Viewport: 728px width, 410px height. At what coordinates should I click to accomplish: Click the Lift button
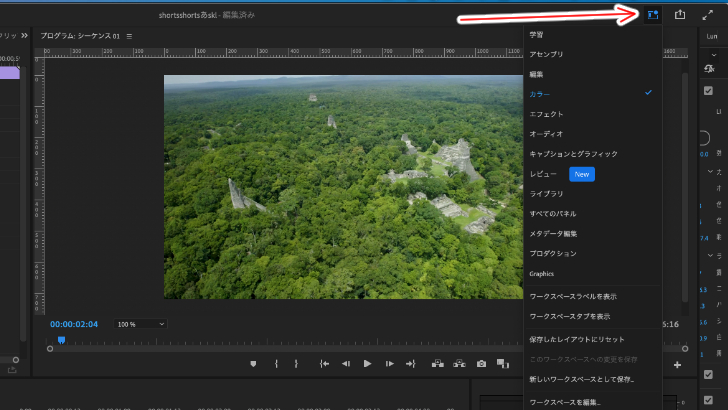[437, 364]
